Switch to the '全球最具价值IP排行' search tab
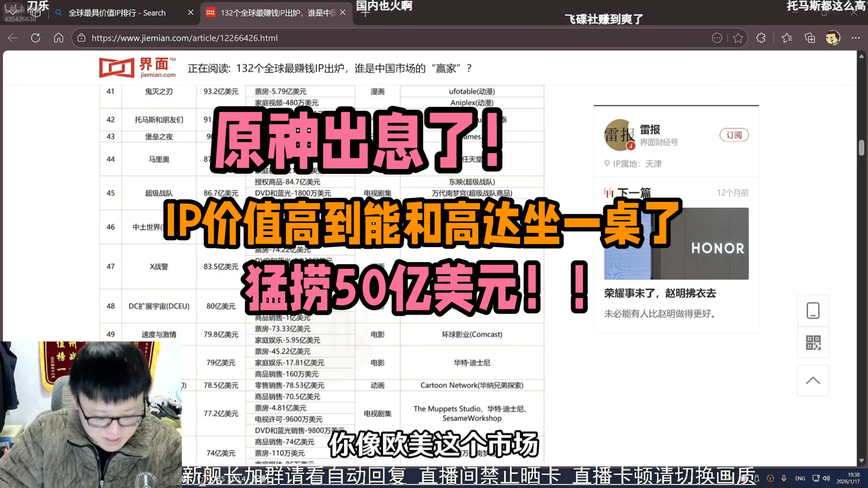Viewport: 868px width, 488px height. tap(117, 13)
